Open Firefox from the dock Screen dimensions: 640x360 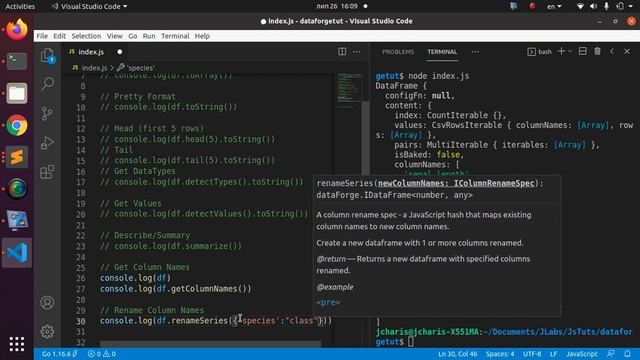point(17,30)
